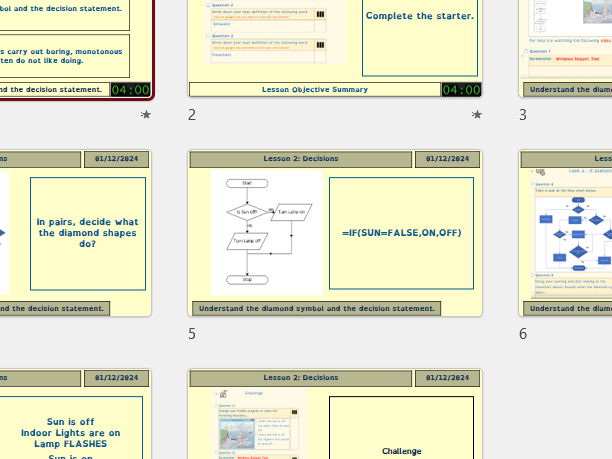Select slide 5 thumbnail showing the lamp flowchart
Screen dimensions: 612x459
pos(335,233)
